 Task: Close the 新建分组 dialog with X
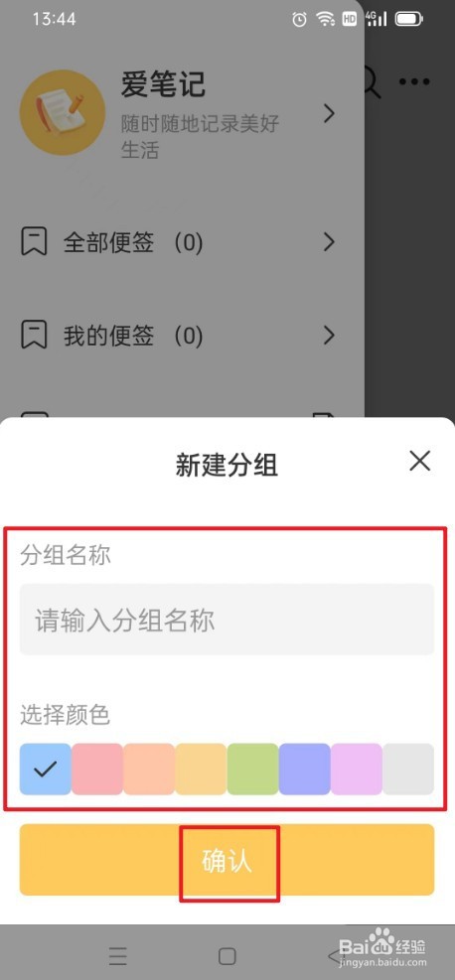[419, 462]
